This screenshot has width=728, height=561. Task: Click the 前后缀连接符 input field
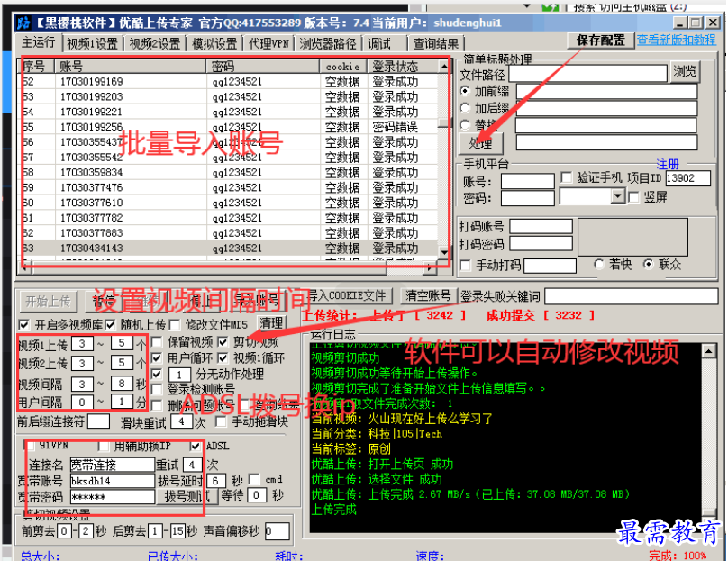point(98,421)
